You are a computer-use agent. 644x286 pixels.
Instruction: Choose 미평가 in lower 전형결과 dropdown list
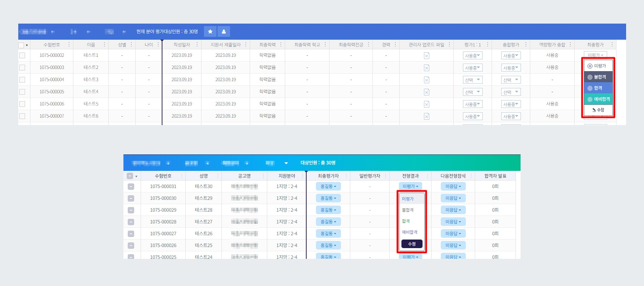point(411,199)
